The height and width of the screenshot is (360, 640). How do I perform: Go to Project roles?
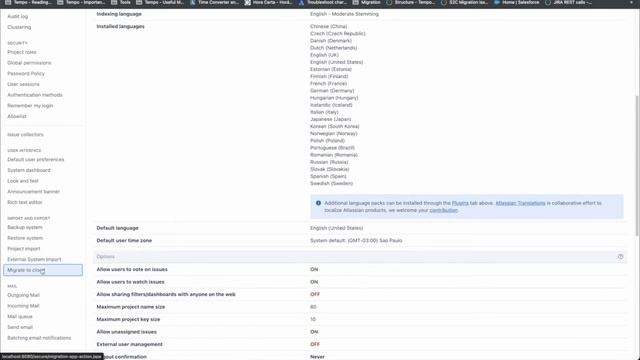22,52
